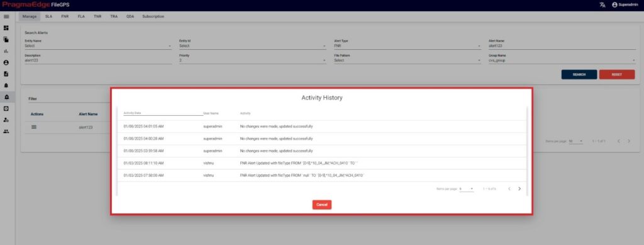Click the Filter field above the alerts table
Screen dimensions: 644x245
(x=69, y=99)
